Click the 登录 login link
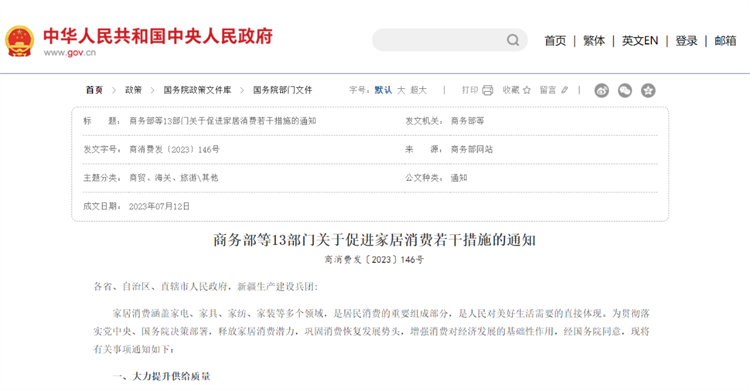The image size is (750, 391). [686, 41]
